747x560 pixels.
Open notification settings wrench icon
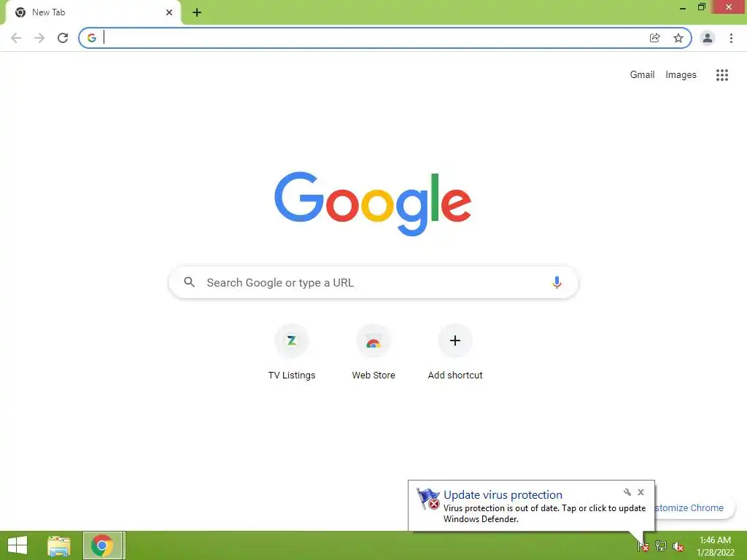[627, 492]
